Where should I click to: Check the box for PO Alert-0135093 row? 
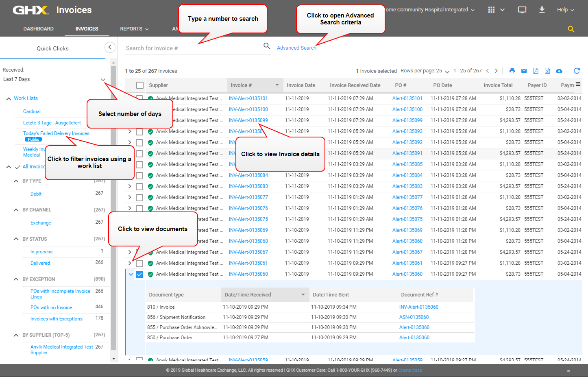[139, 132]
